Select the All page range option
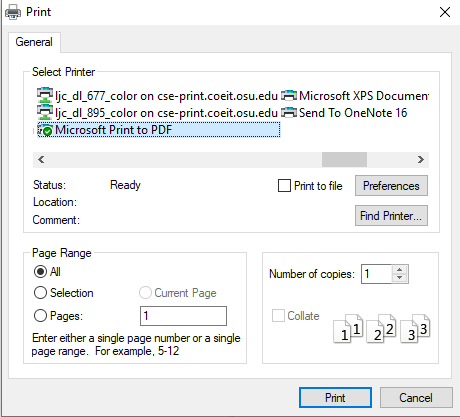 40,272
